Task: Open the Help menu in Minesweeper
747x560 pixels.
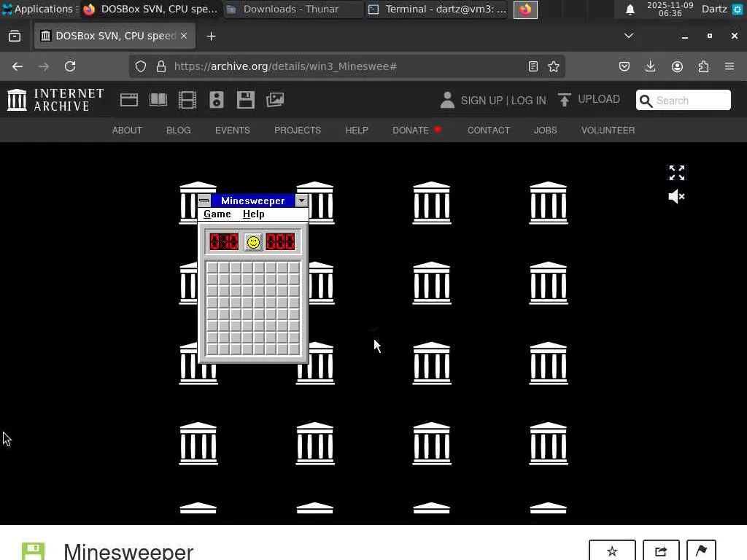Action: pos(253,214)
